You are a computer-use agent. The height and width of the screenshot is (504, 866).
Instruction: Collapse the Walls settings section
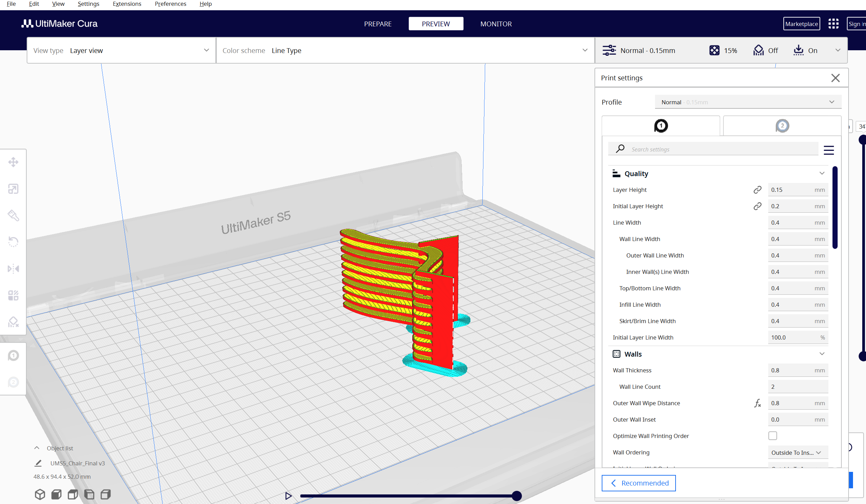point(822,354)
